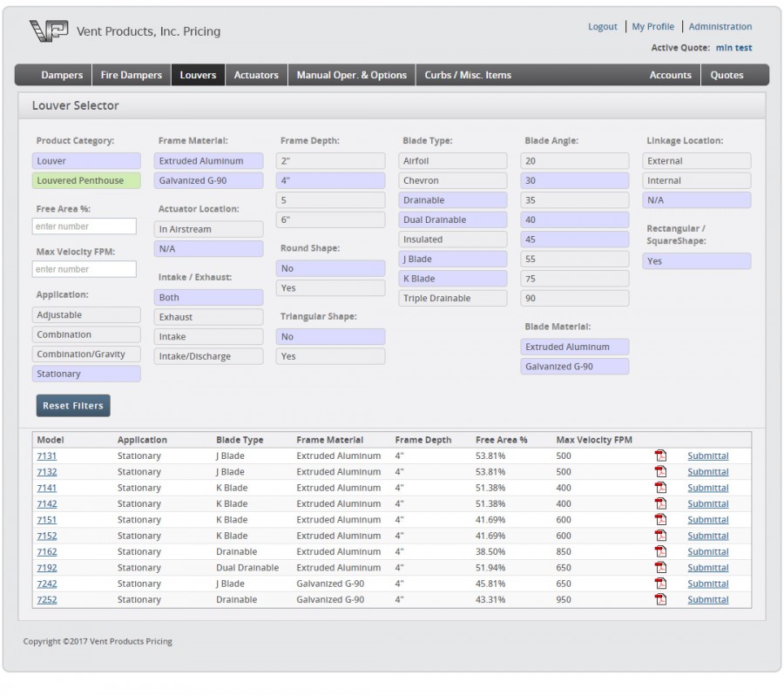
Task: Select the Extruded Aluminum frame material filter
Action: tap(208, 161)
